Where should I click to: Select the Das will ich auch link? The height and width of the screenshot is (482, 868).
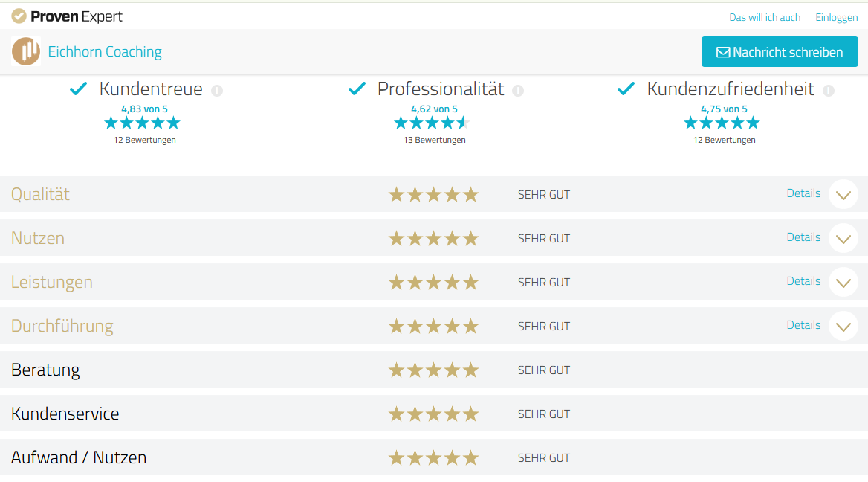(x=765, y=17)
